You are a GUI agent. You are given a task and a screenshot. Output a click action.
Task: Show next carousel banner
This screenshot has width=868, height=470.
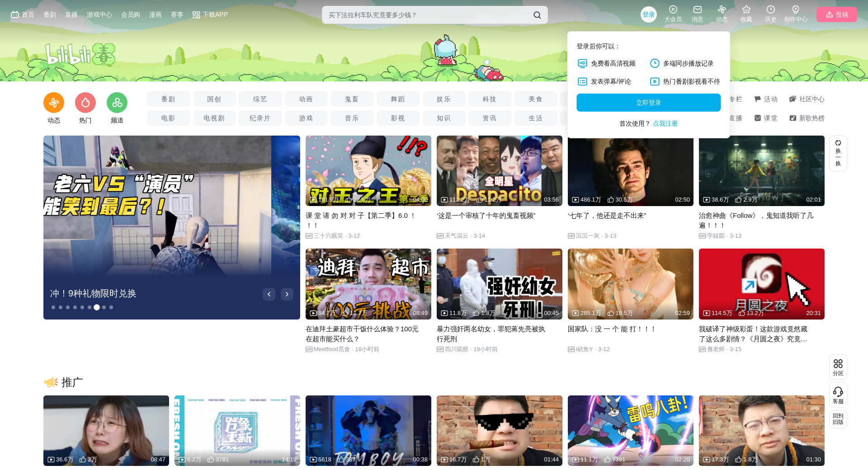[x=287, y=294]
